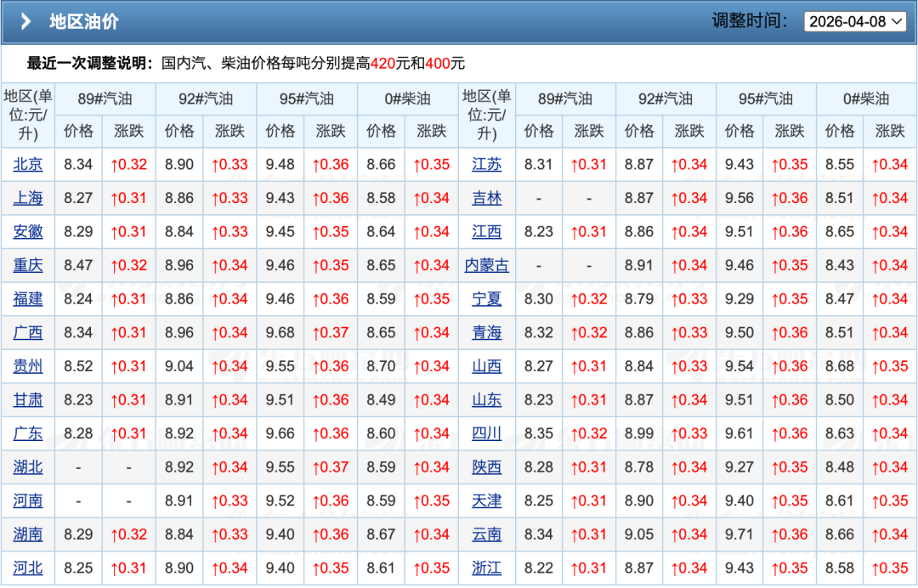The width and height of the screenshot is (918, 588).
Task: Open the 重庆 region link
Action: 28,265
